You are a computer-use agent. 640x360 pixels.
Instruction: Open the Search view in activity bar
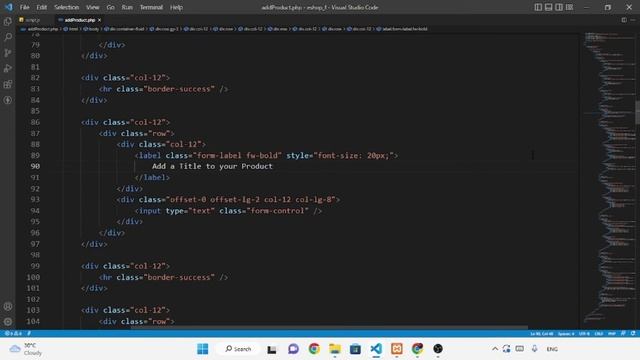click(x=8, y=37)
